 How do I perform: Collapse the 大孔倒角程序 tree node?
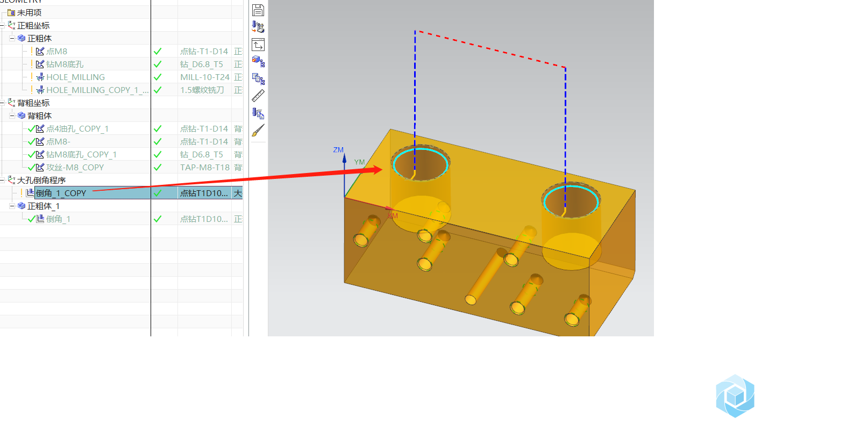point(2,180)
